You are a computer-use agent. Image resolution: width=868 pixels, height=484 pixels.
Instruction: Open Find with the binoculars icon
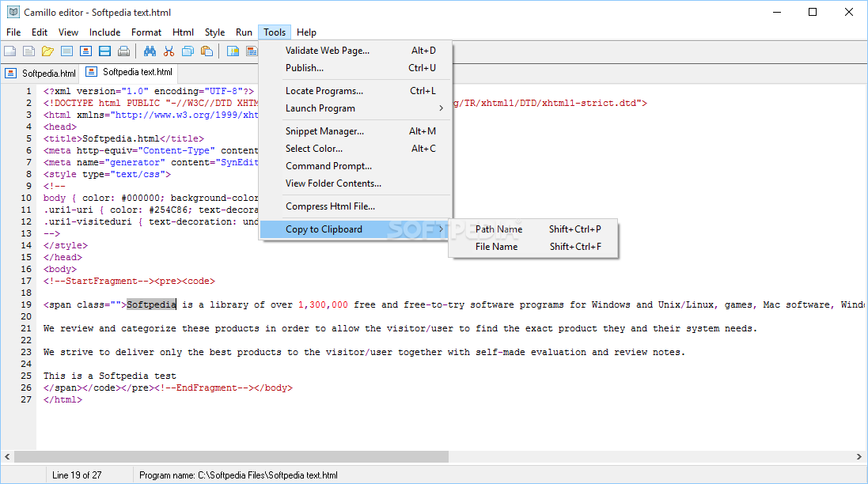pyautogui.click(x=150, y=51)
